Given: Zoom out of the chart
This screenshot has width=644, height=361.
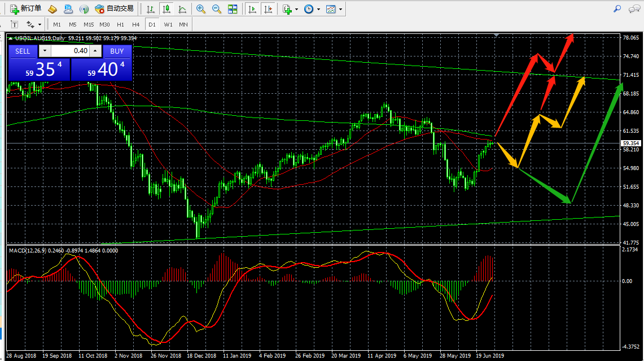Looking at the screenshot, I should click(x=216, y=9).
